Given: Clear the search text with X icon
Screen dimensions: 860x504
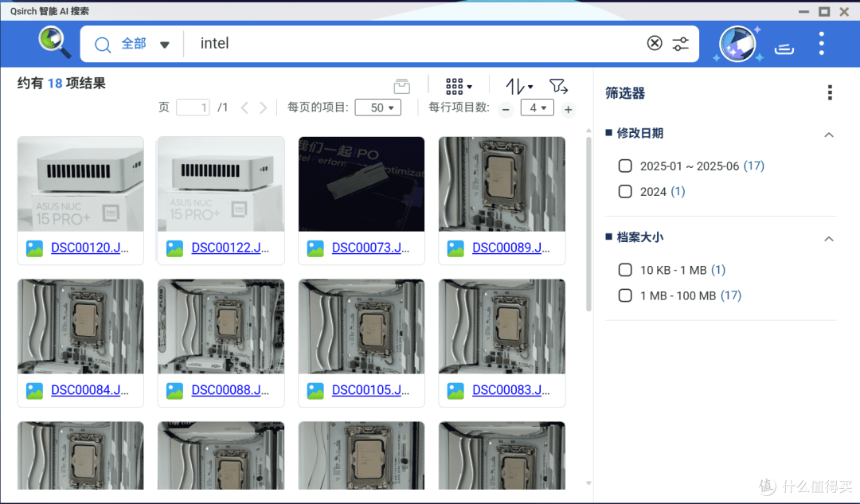Looking at the screenshot, I should click(x=655, y=43).
